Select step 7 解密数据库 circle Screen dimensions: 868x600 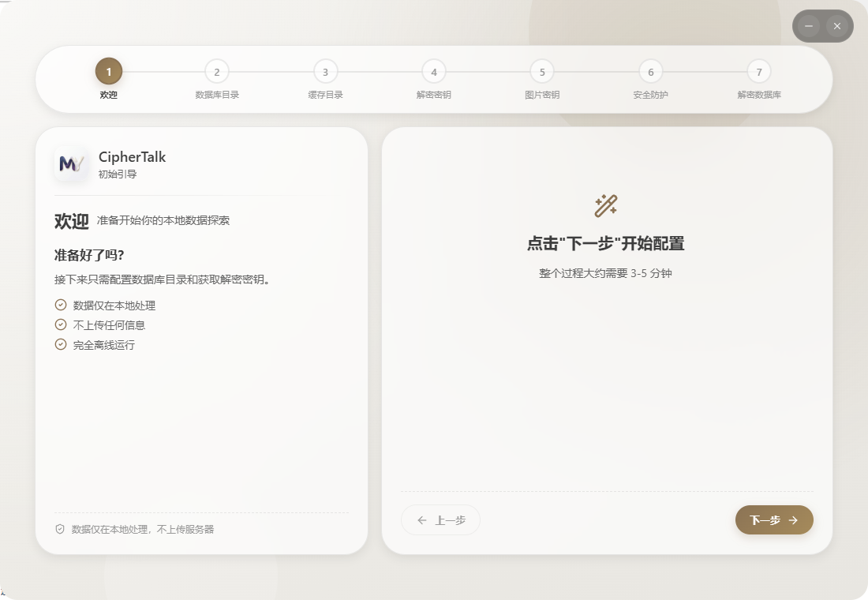click(x=759, y=71)
